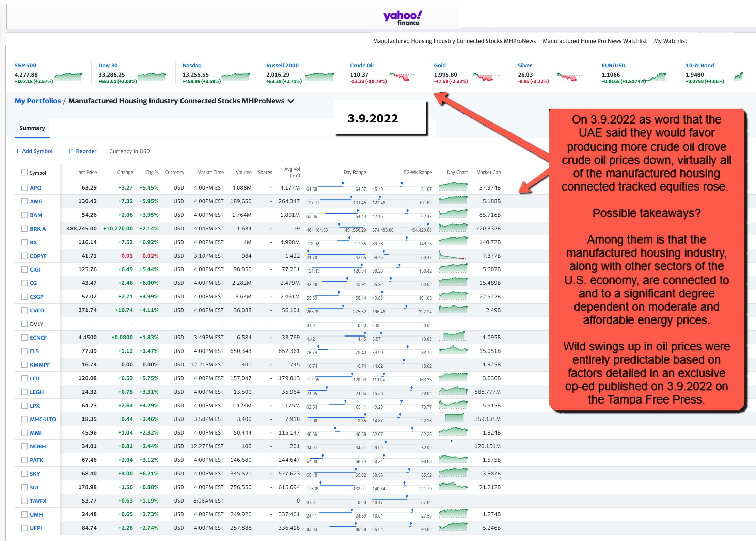Screen dimensions: 756x541
Task: Check the CVCO row checkbox
Action: (24, 310)
